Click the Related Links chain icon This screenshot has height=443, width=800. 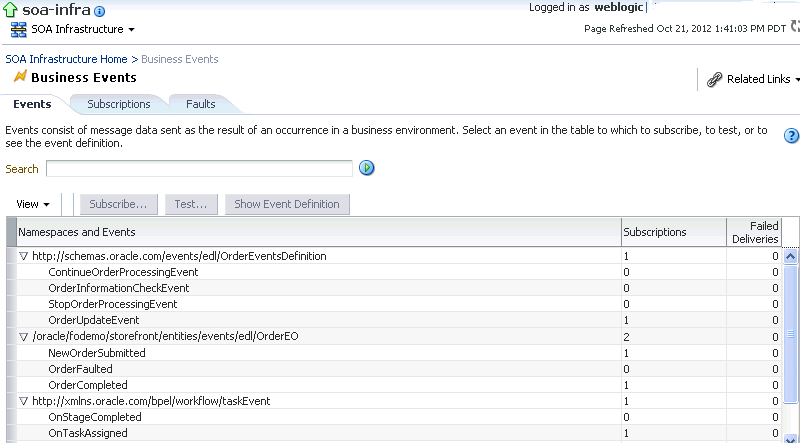pos(714,79)
